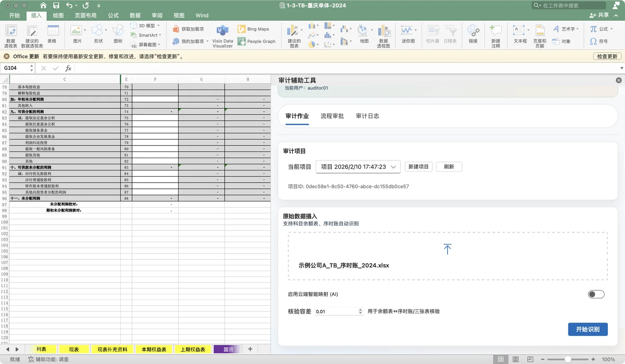
Task: Switch to 流程审批 tab
Action: [x=332, y=116]
